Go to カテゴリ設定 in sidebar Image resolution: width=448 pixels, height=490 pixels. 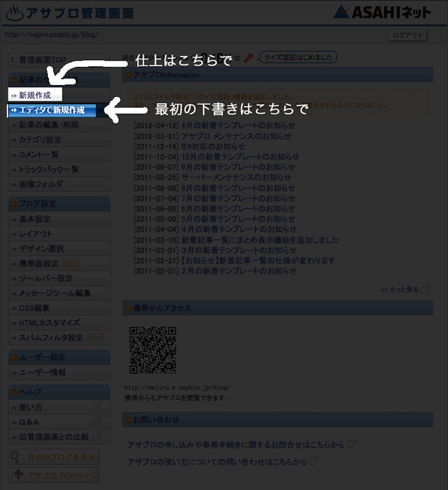[x=59, y=140]
